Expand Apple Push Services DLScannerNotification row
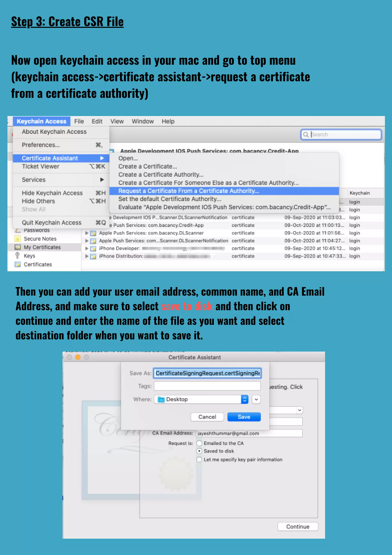The width and height of the screenshot is (392, 555). [x=87, y=241]
